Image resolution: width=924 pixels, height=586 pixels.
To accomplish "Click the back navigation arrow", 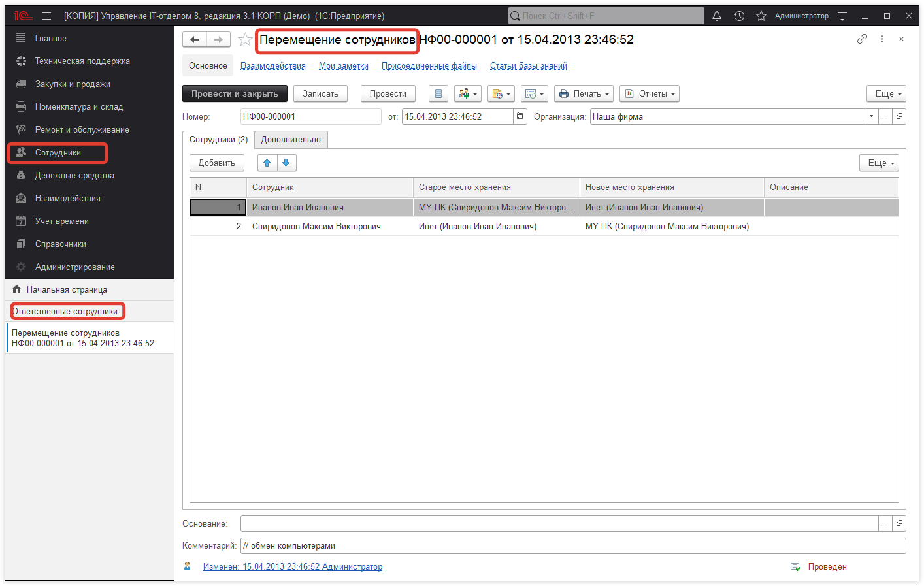I will pos(195,40).
